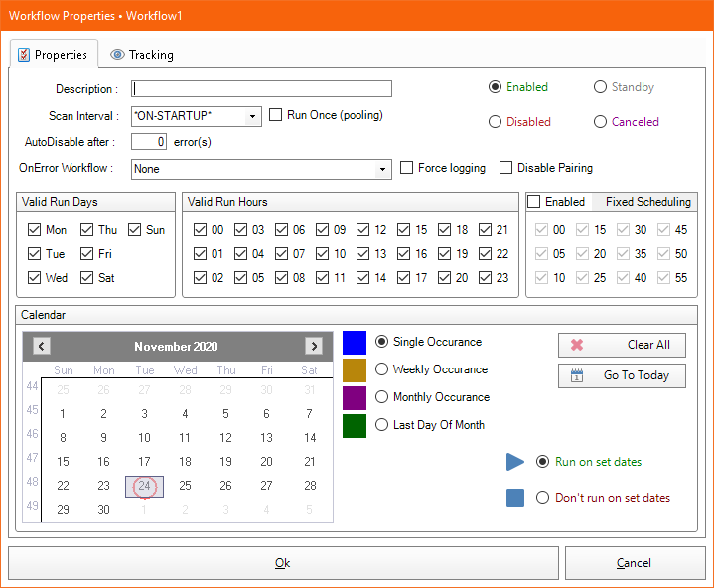The image size is (714, 588).
Task: Uncheck Thu in Valid Run Days
Action: pos(86,230)
